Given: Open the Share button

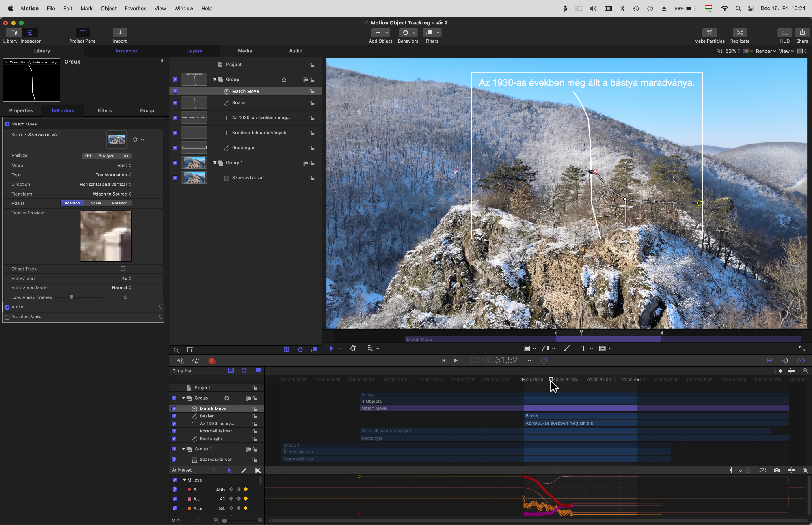Looking at the screenshot, I should pyautogui.click(x=802, y=33).
